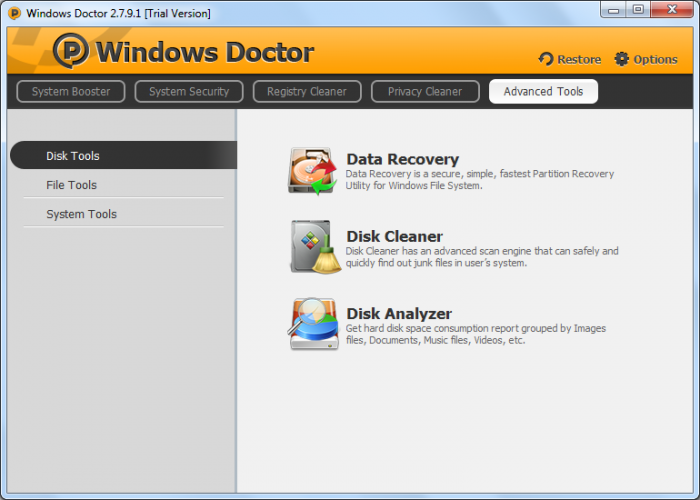Open the Disk Cleaner heading

[x=395, y=237]
